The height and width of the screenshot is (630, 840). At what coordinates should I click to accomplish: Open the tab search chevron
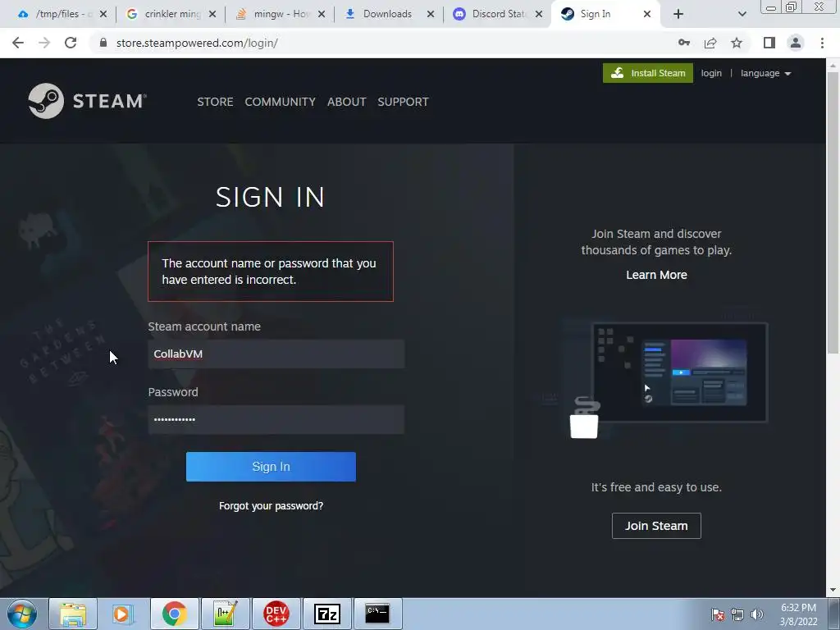pos(742,14)
